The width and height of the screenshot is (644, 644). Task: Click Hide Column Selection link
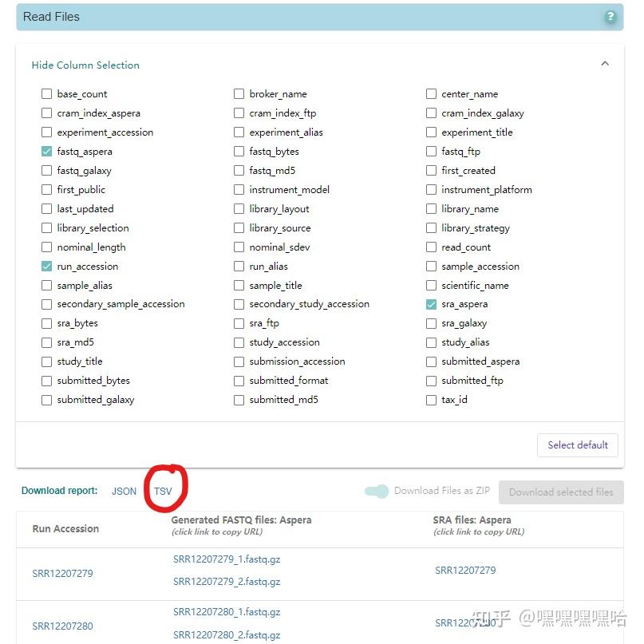(x=85, y=65)
